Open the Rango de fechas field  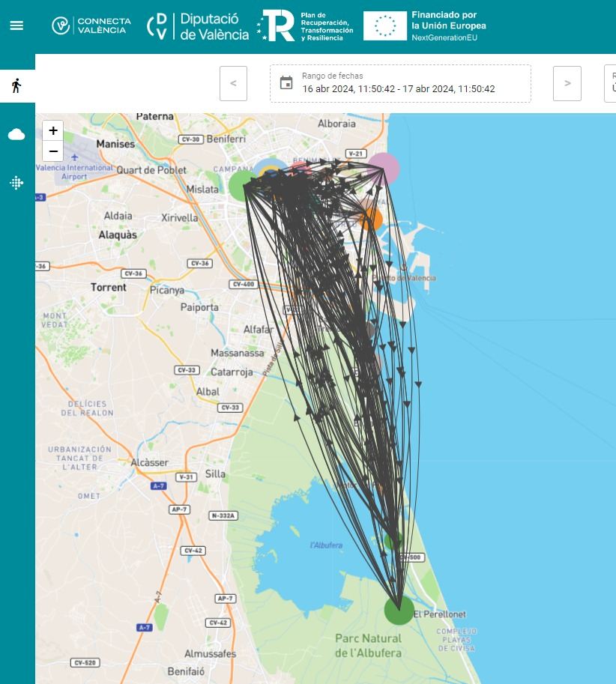400,83
